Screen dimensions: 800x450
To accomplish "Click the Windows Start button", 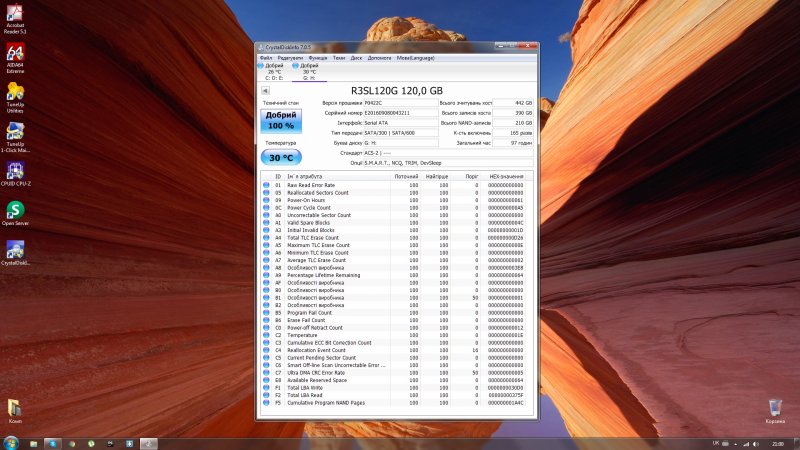I will (x=12, y=442).
